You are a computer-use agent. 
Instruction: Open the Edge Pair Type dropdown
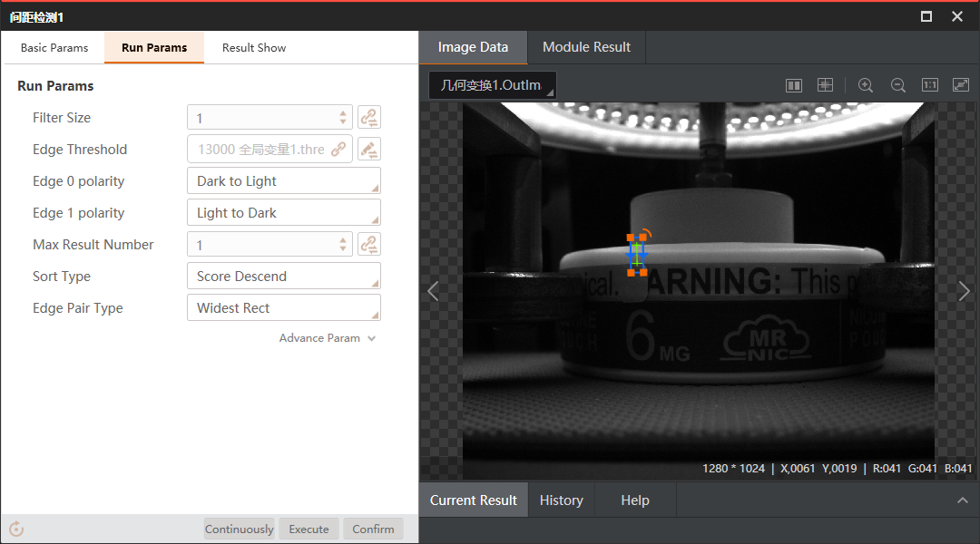click(x=283, y=308)
